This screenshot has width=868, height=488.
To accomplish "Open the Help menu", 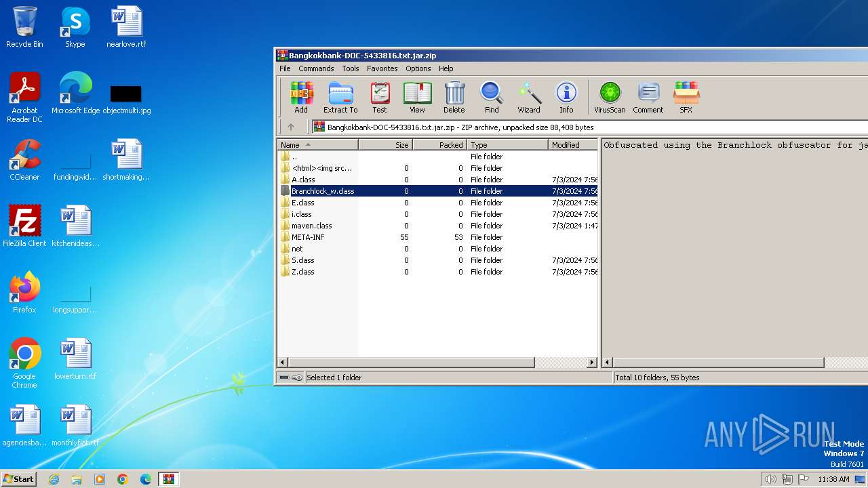I will coord(446,68).
